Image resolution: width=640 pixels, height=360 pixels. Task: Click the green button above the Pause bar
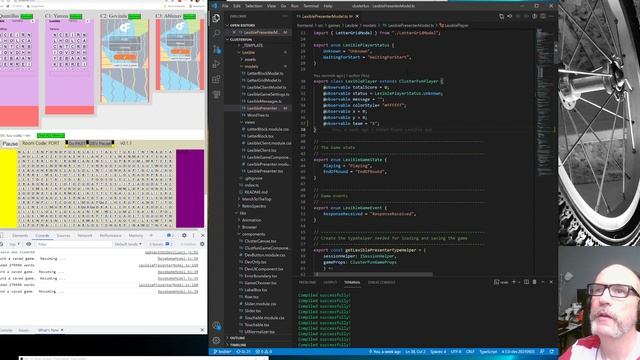click(51, 136)
